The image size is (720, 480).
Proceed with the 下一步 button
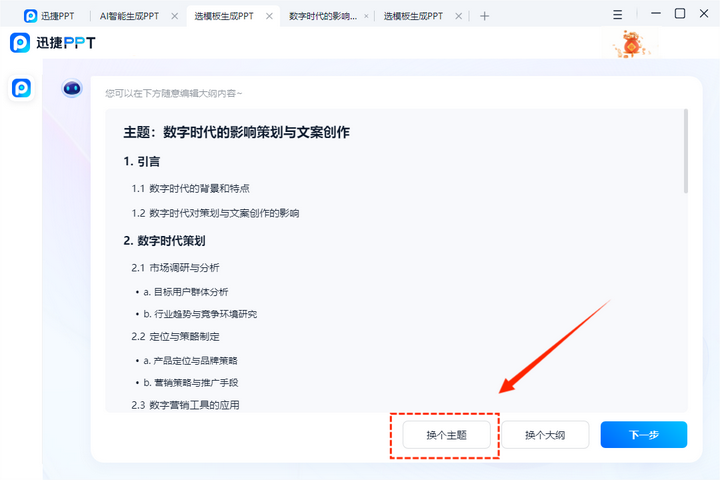[x=644, y=435]
